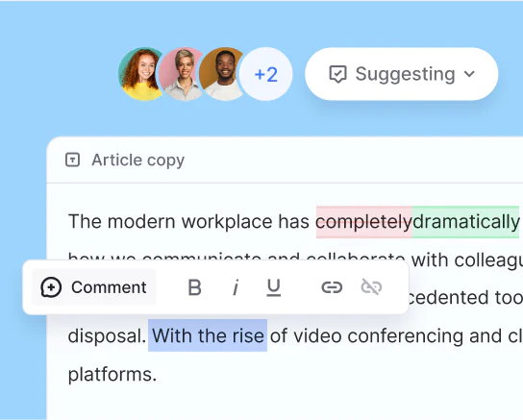Click the highlighted 'With the rise' text

click(x=208, y=335)
